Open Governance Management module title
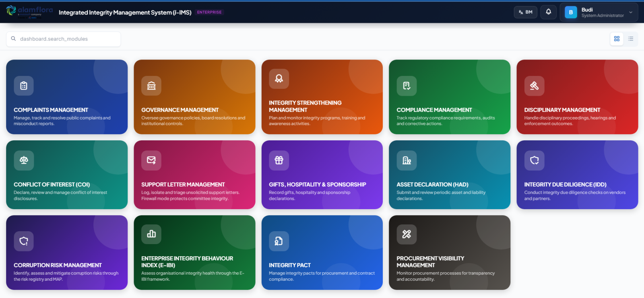644x298 pixels. point(180,110)
